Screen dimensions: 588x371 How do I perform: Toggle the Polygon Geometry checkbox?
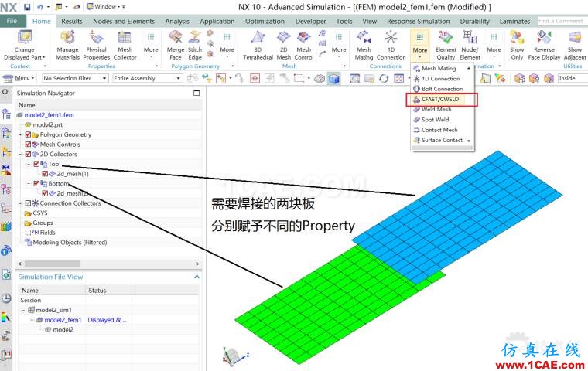29,135
